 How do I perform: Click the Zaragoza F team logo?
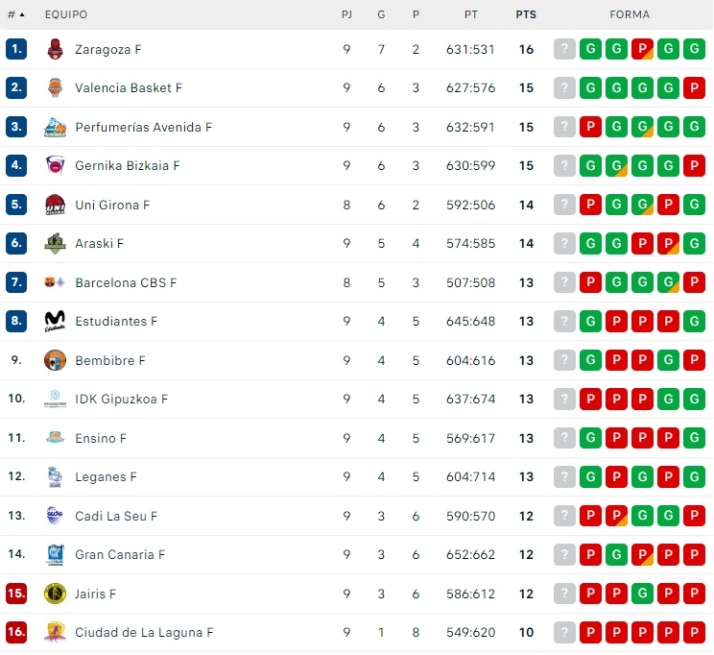coord(55,49)
